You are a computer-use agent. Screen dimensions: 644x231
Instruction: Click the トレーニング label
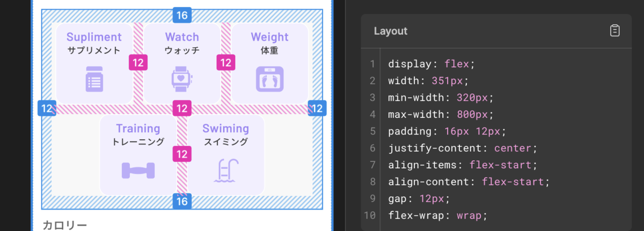coord(138,142)
